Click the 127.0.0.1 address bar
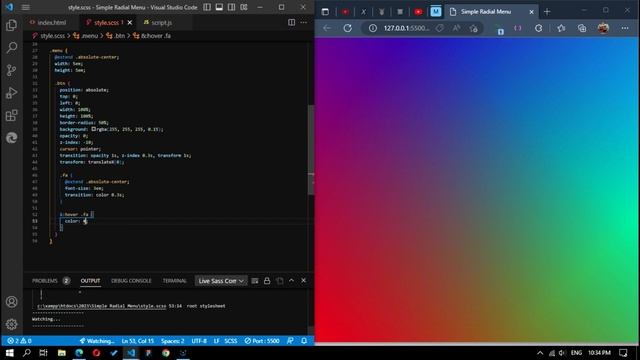640x360 pixels. click(406, 28)
